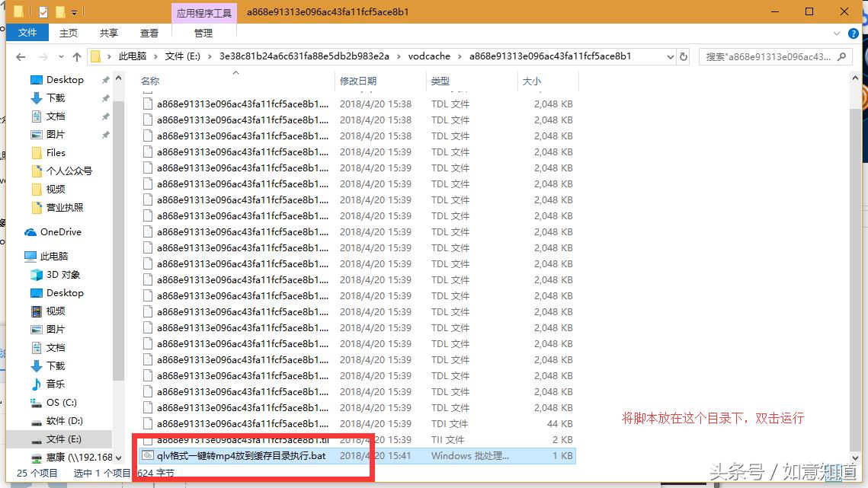This screenshot has height=488, width=868.
Task: Click the 音乐 music note icon
Action: point(37,384)
